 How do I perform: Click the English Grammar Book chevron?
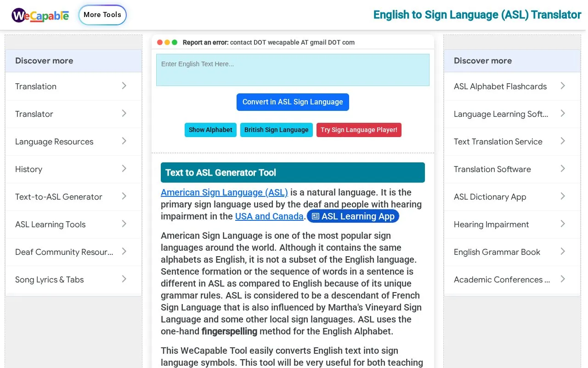pos(563,251)
